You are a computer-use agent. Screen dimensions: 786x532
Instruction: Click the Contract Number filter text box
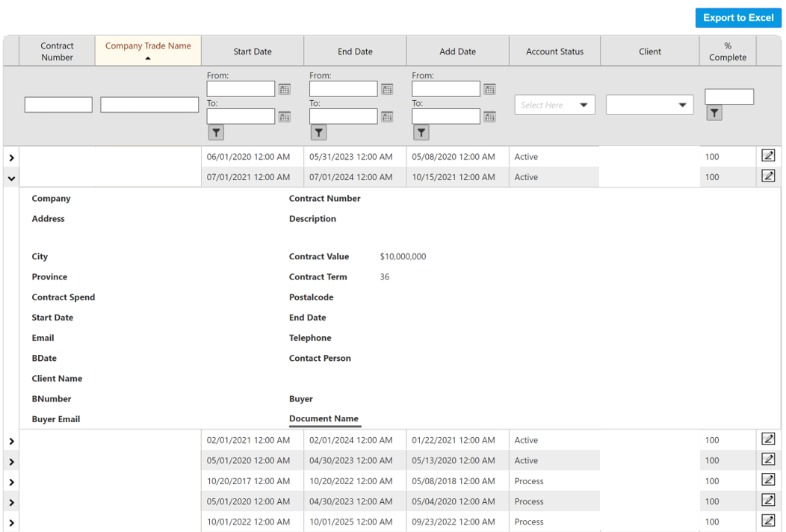click(58, 105)
